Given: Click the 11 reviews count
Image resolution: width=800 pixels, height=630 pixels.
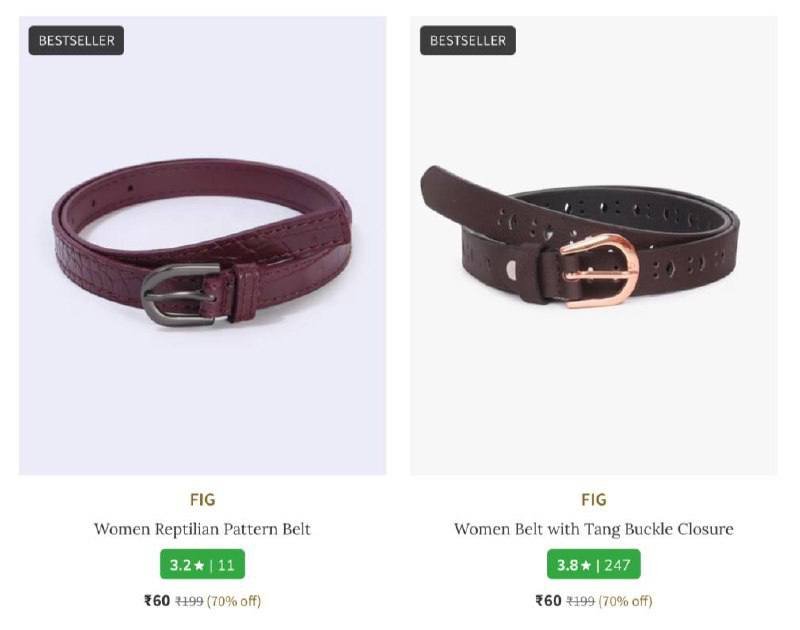Looking at the screenshot, I should [226, 565].
